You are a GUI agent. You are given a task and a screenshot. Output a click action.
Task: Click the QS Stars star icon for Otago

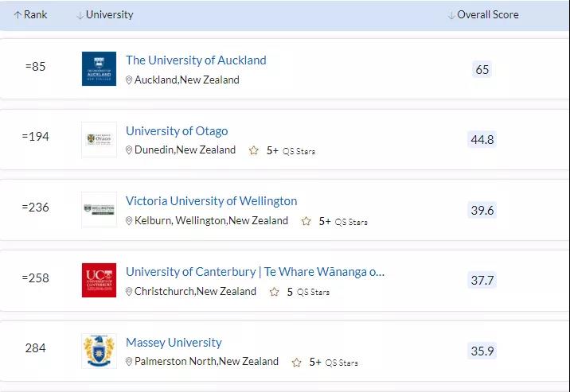(254, 150)
